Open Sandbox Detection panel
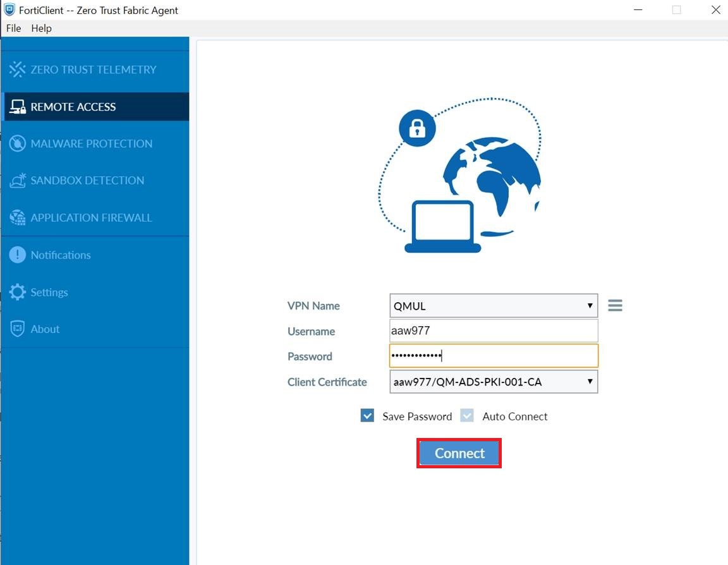Screen dimensions: 728x565 (x=18, y=180)
